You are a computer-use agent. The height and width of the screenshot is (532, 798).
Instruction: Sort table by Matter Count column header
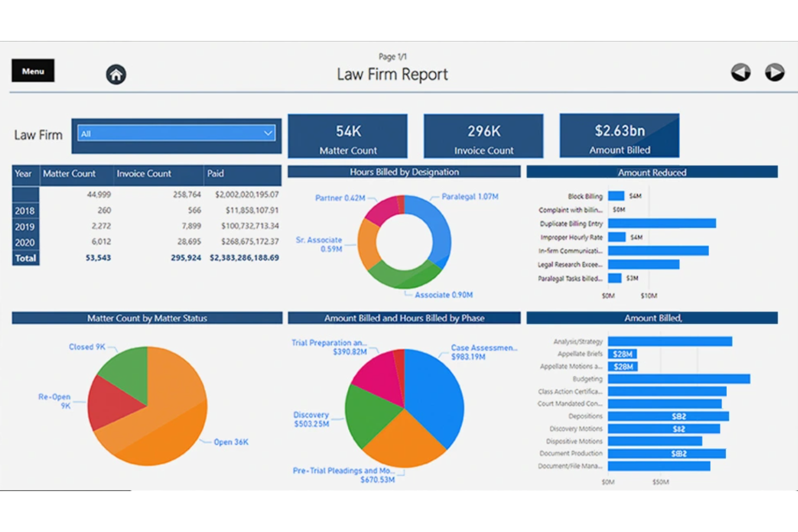(x=69, y=174)
